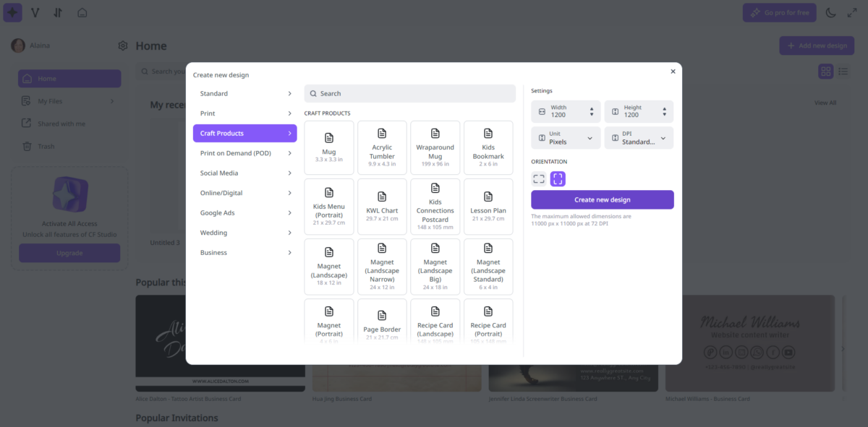This screenshot has height=427, width=868.
Task: Switch to grid view layout
Action: [x=825, y=71]
